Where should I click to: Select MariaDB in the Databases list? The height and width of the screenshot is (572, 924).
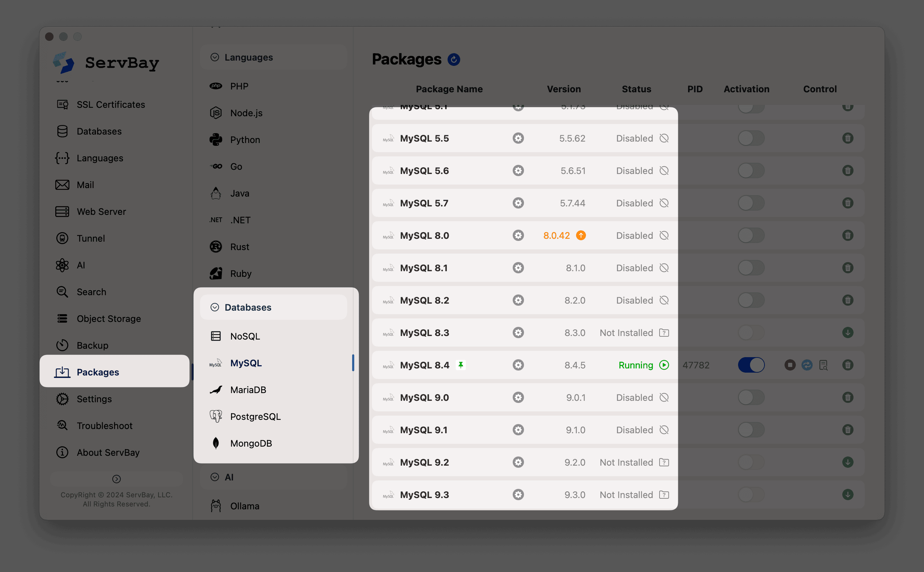248,390
